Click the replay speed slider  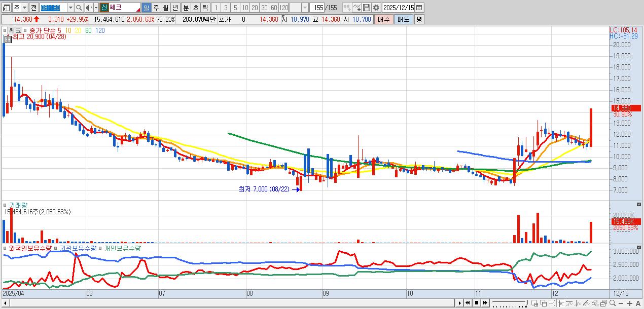[510, 303]
